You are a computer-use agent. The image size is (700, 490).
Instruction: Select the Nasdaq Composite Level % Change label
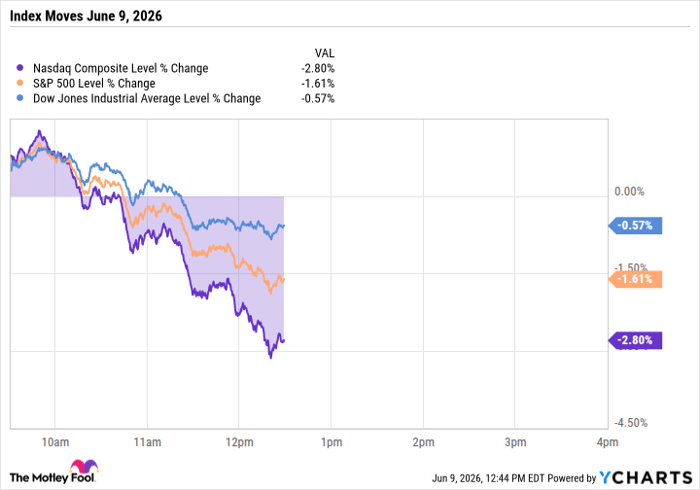pyautogui.click(x=121, y=68)
